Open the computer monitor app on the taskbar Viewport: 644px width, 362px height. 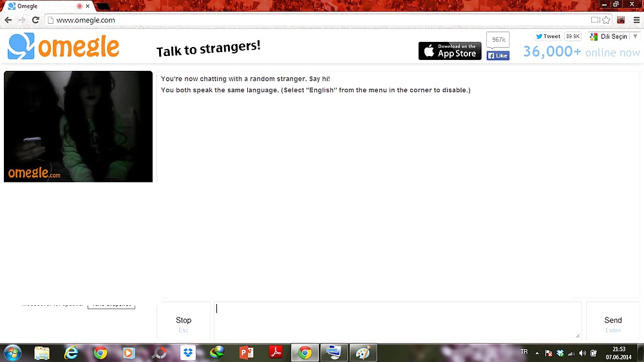coord(334,352)
